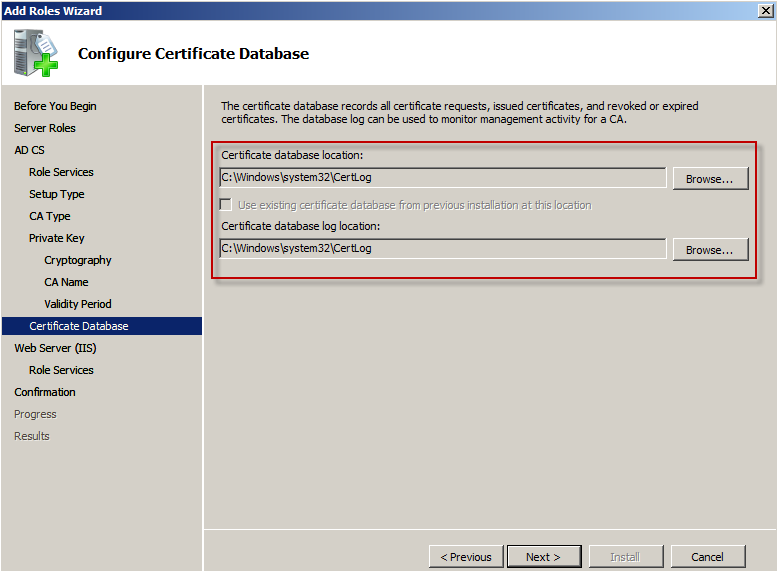Screen dimensions: 777x571
Task: Browse for certificate database location
Action: point(709,179)
